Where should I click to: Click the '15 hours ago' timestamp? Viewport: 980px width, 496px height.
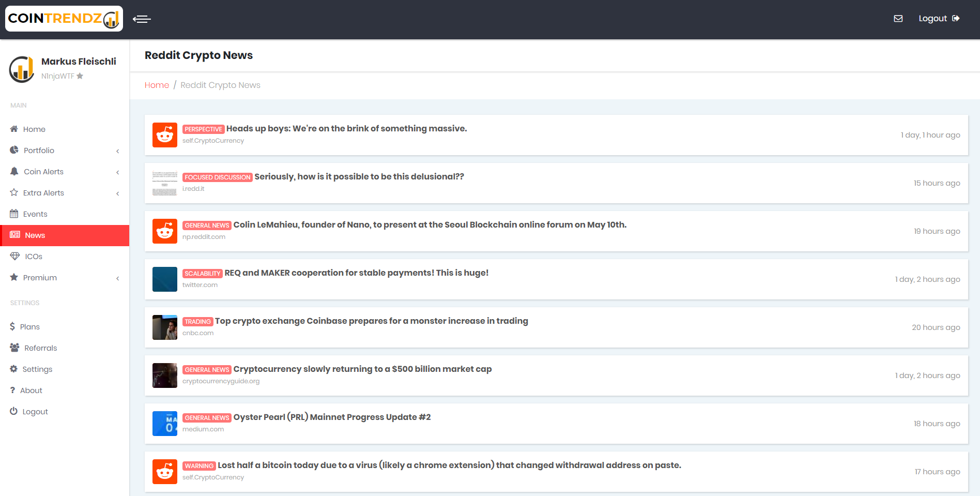click(x=937, y=183)
